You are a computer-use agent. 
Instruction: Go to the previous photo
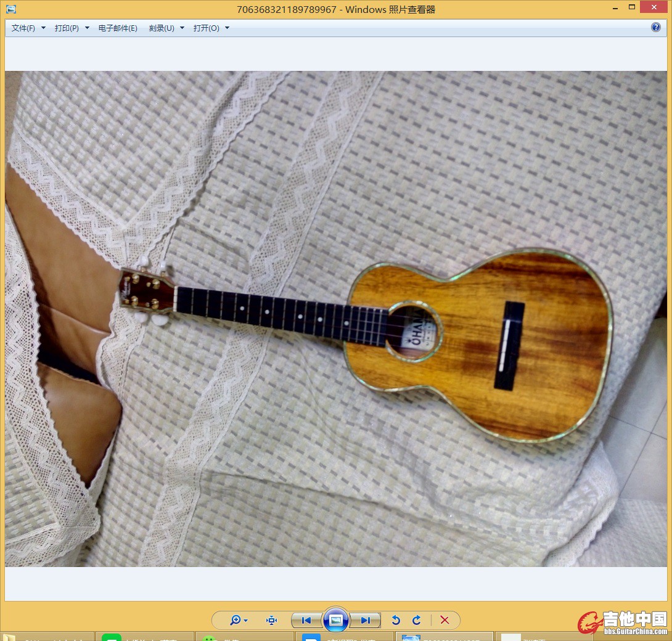(x=306, y=620)
